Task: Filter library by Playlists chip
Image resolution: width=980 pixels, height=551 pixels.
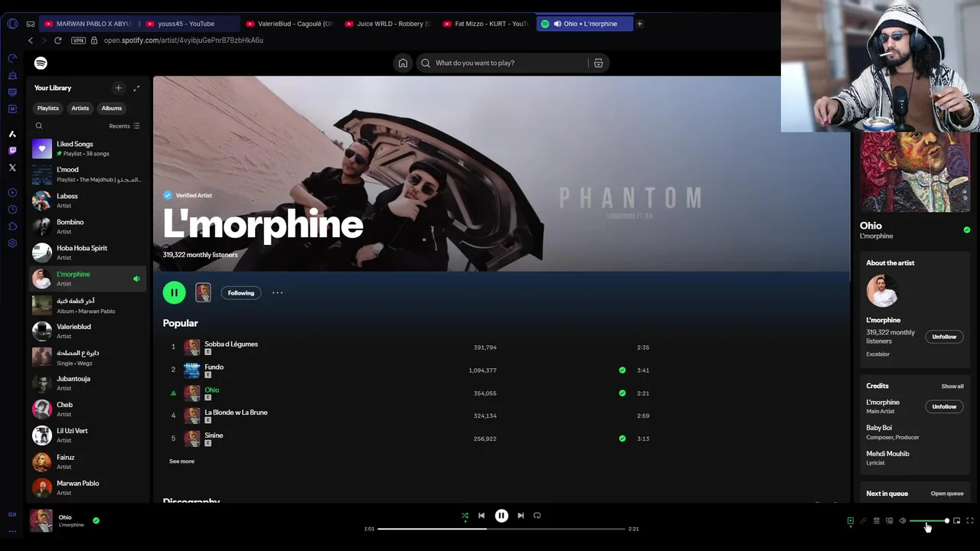Action: coord(48,108)
